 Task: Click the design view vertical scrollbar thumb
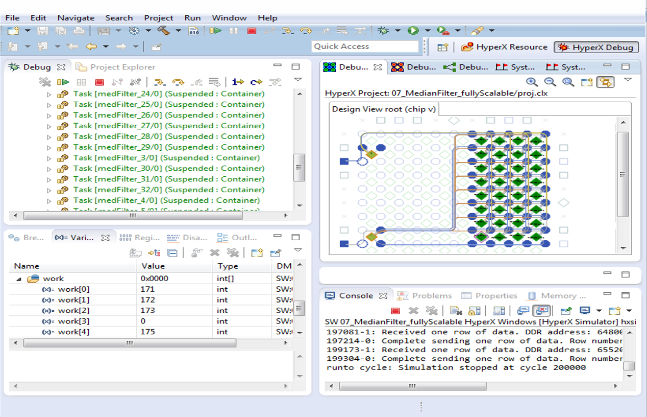[623, 174]
